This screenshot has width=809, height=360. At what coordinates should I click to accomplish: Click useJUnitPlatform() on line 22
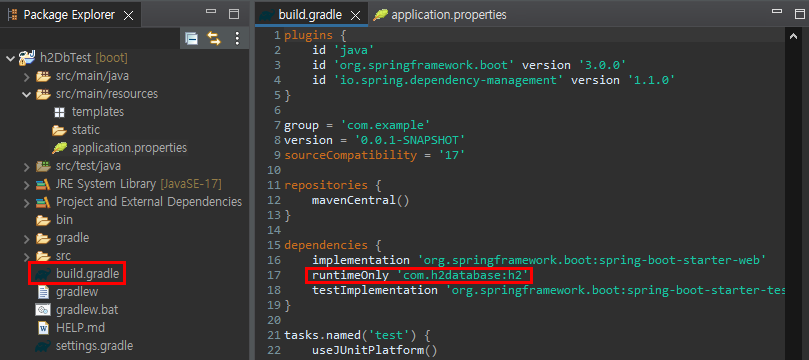(x=375, y=350)
